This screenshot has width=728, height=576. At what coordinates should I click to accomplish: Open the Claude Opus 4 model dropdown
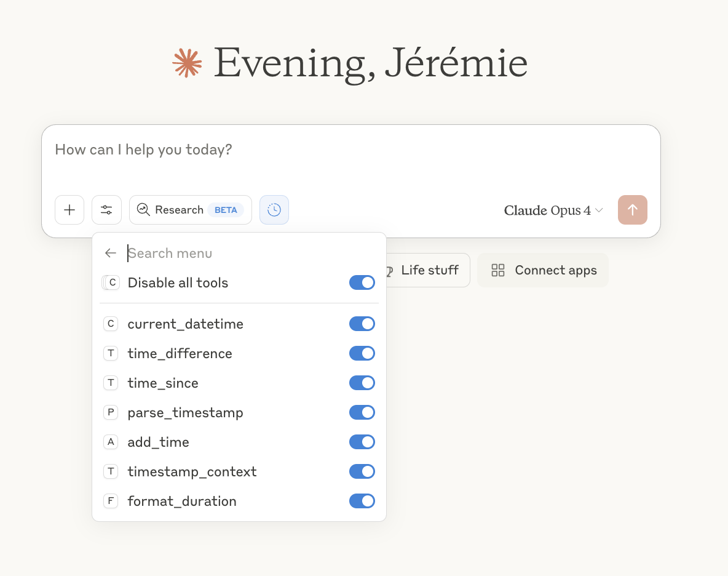[x=553, y=210]
